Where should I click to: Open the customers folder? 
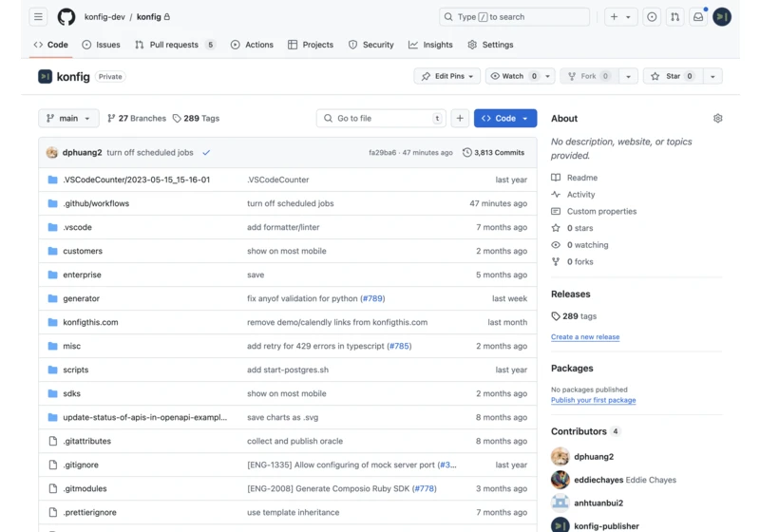83,251
